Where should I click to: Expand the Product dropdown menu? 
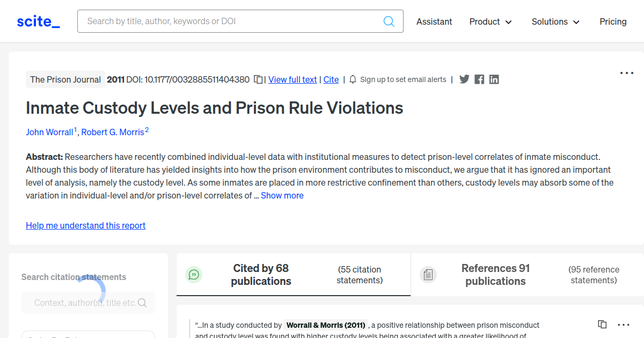coord(491,21)
